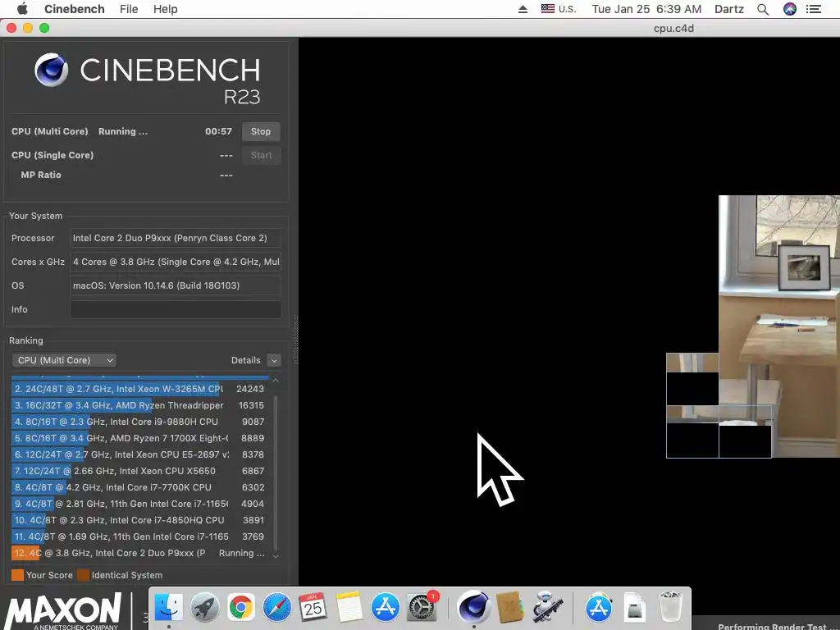Open the Cinebench application menu
The image size is (840, 630).
[75, 9]
